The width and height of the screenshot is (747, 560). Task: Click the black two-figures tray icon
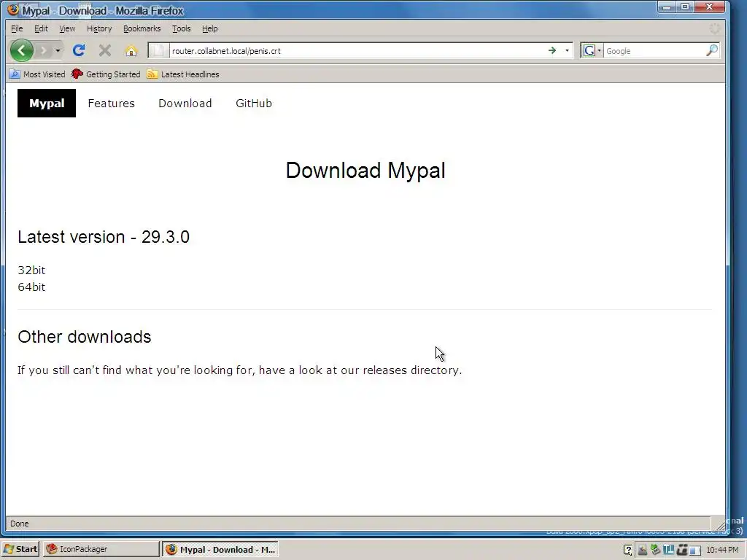682,550
